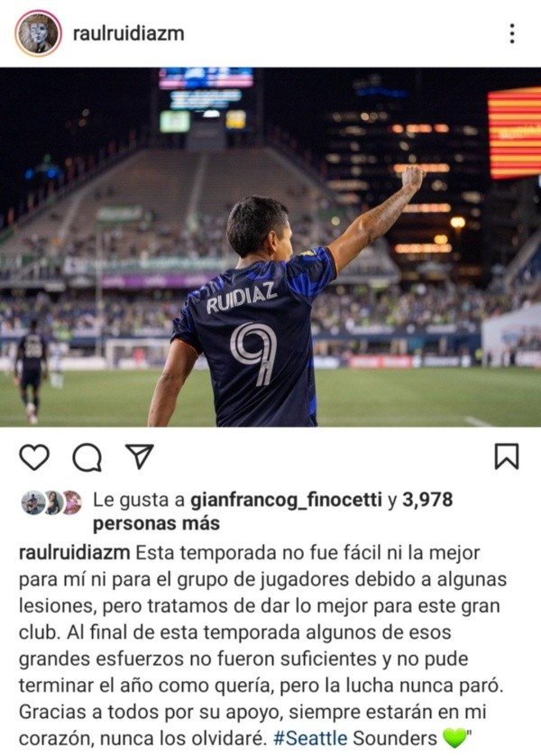Tap the raulruidiazm name in the caption
The width and height of the screenshot is (541, 756).
coord(74,552)
